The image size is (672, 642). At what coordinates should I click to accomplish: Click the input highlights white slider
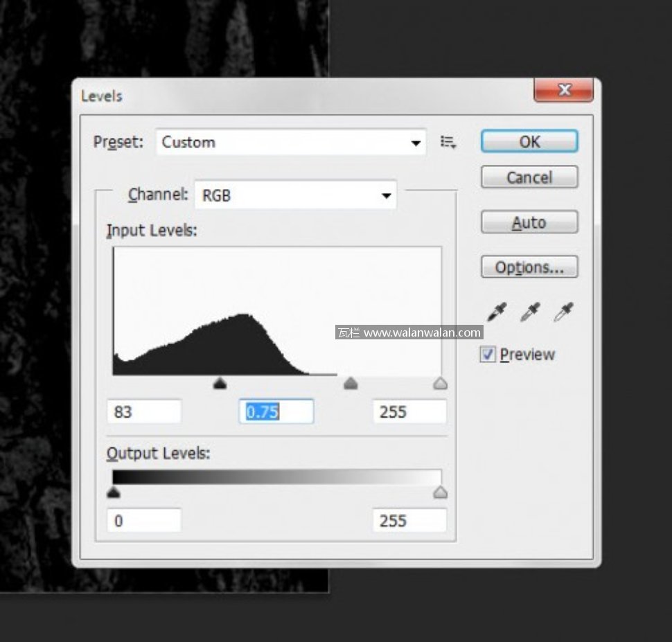440,384
